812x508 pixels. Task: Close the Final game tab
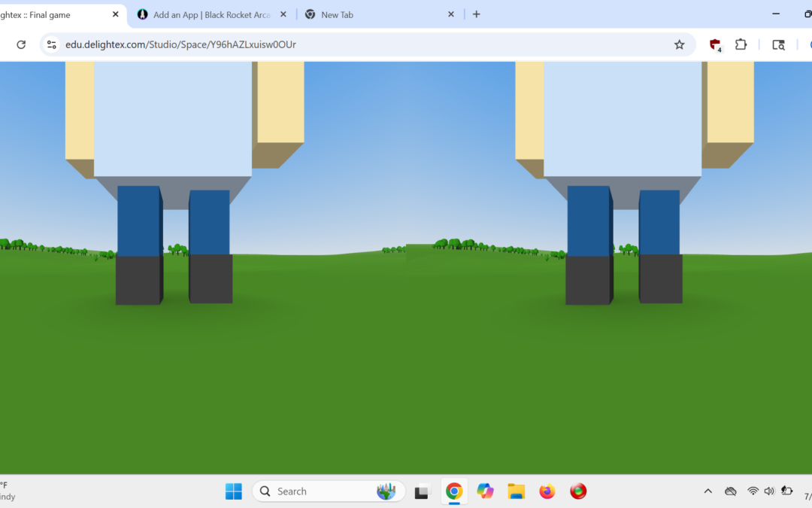tap(116, 14)
